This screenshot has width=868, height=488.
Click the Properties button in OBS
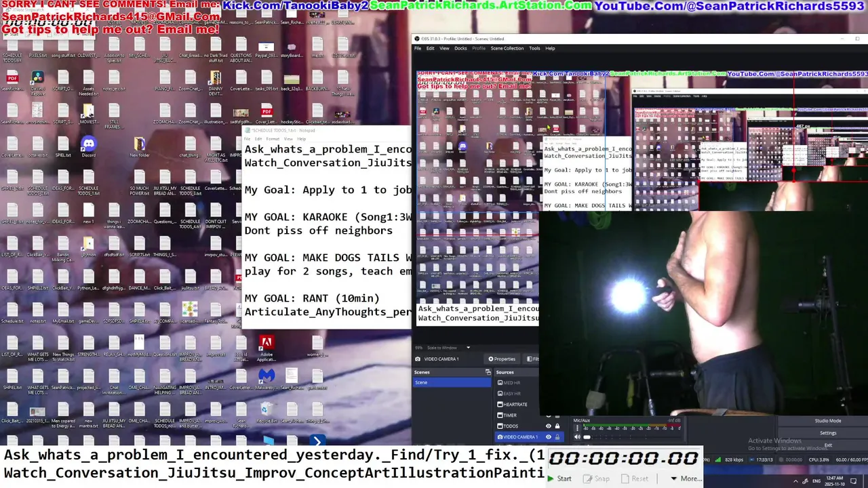point(502,359)
